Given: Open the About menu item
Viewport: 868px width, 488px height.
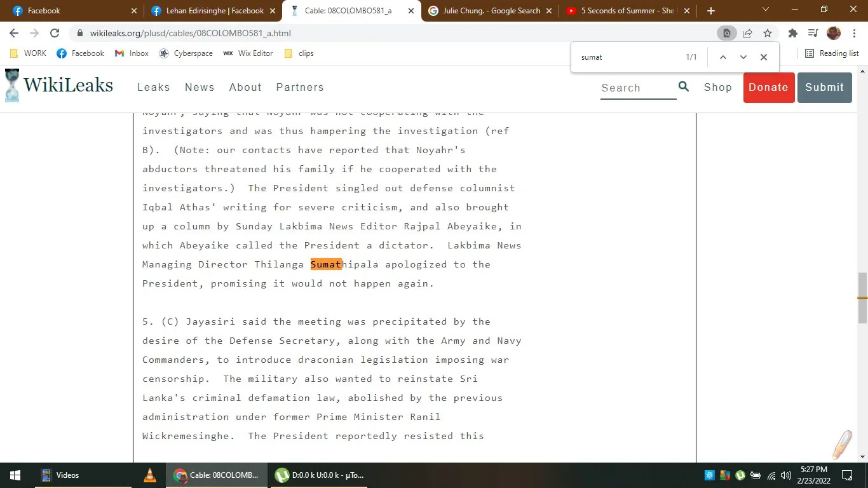Looking at the screenshot, I should [245, 87].
